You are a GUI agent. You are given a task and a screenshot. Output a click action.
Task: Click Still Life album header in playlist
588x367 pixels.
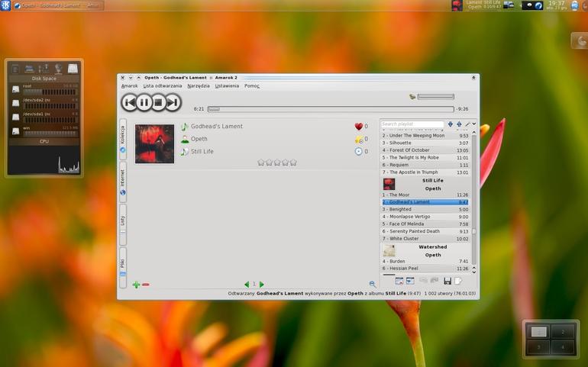[x=425, y=184]
